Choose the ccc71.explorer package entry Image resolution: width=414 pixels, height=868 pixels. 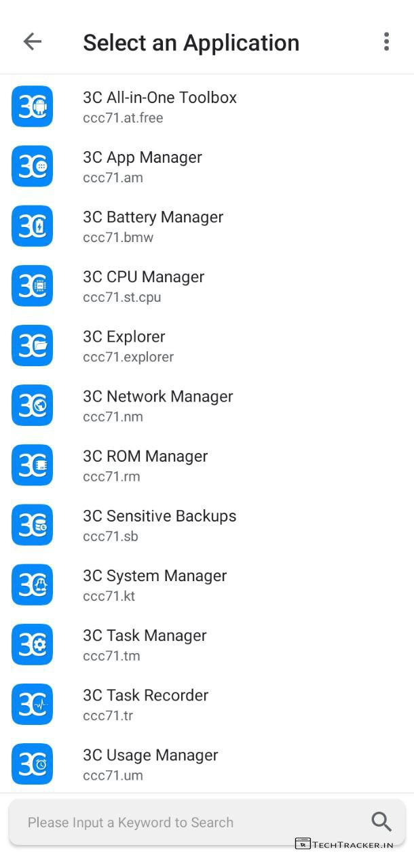pos(128,357)
